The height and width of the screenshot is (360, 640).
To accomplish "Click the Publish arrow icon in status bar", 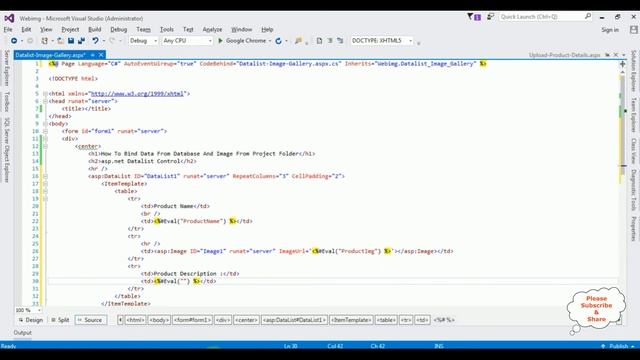I will click(603, 346).
